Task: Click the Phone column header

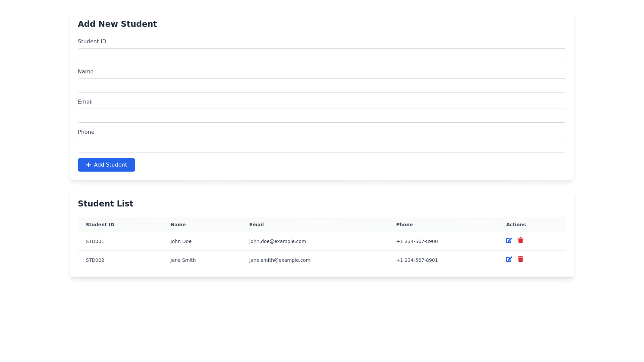Action: click(404, 225)
